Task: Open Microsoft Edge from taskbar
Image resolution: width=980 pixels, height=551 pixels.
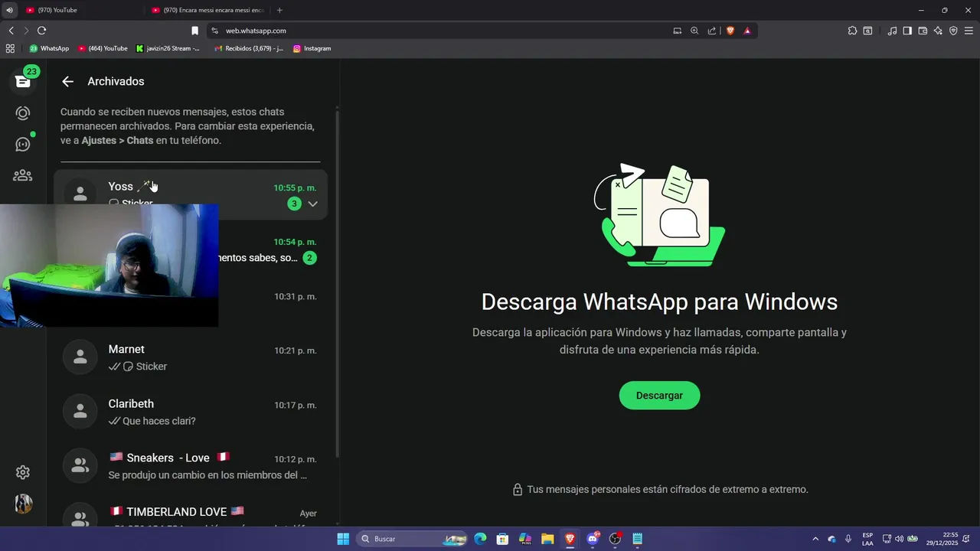Action: tap(480, 539)
